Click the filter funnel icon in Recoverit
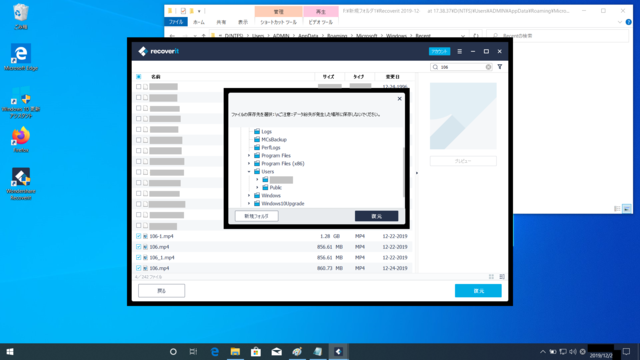Screen dimensions: 640x360 click(x=500, y=67)
